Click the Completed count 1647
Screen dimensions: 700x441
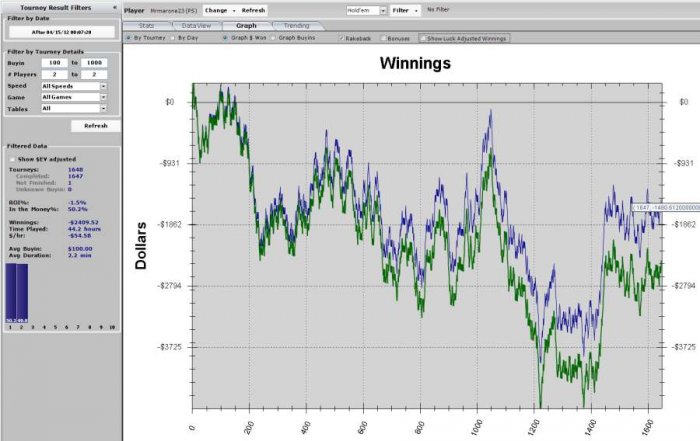point(75,176)
